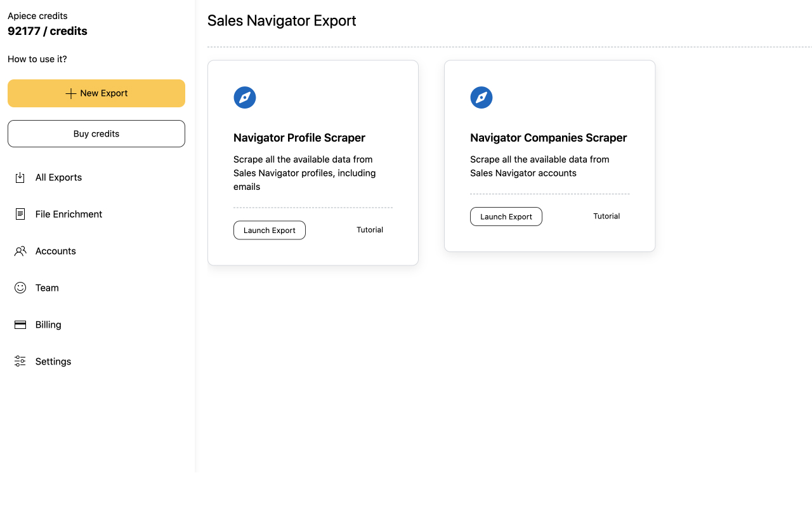Click the 'Navigator Profile Scraper' card title

299,138
